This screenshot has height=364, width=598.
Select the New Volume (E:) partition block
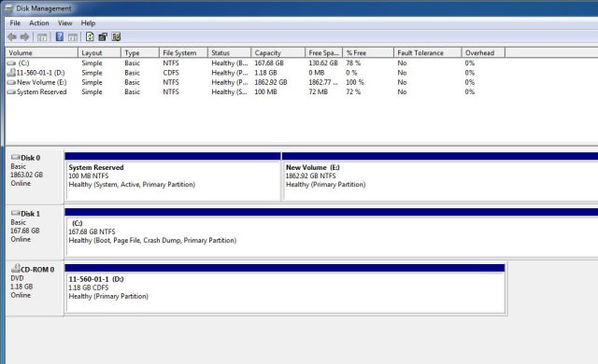pyautogui.click(x=440, y=177)
